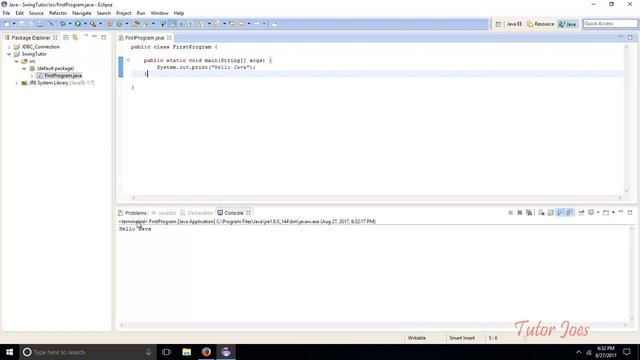Switch to the Javadoc tab
This screenshot has height=360, width=640.
[x=163, y=213]
